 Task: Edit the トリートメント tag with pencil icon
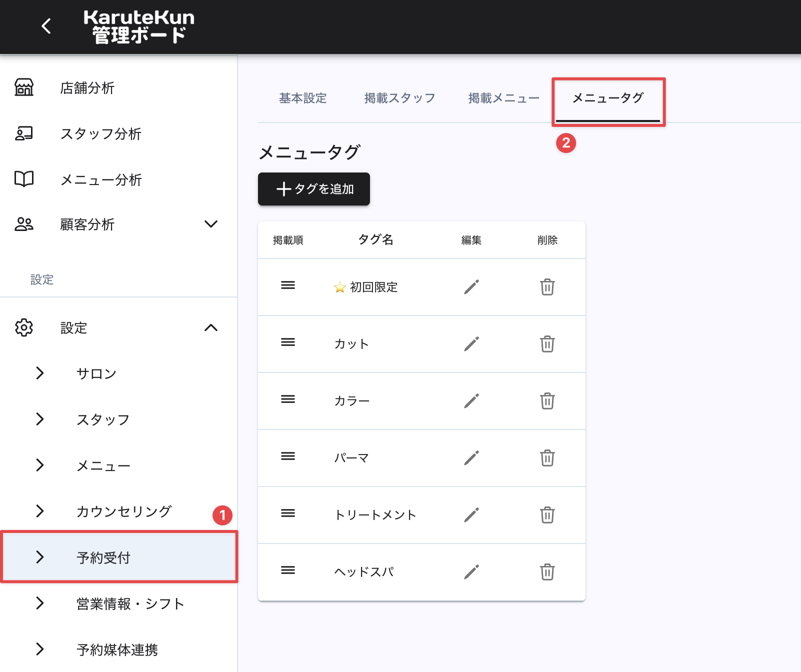(x=471, y=515)
